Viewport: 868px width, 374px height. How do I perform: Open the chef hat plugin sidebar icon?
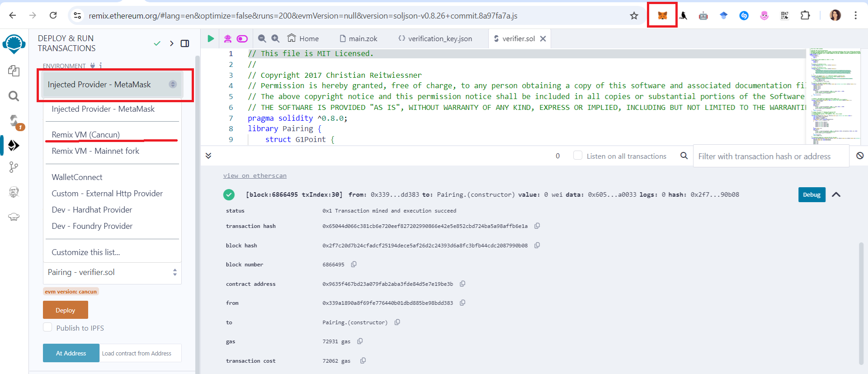click(x=14, y=217)
